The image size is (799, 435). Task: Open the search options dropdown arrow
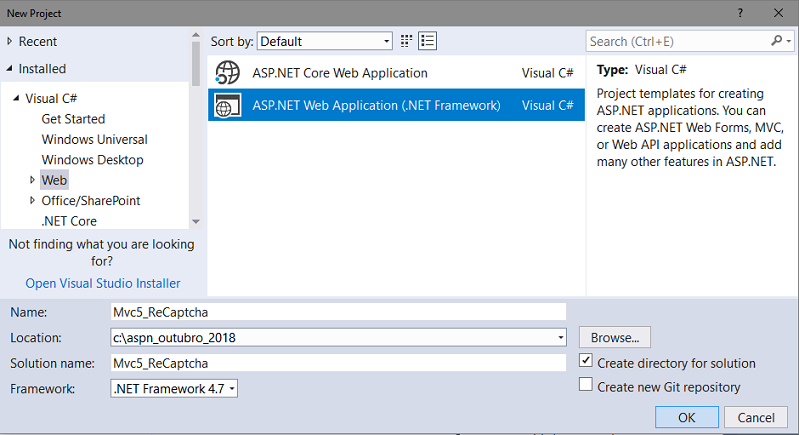click(x=789, y=41)
